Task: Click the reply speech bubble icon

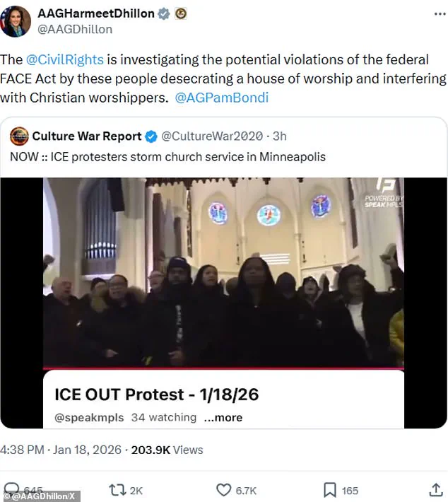Action: tap(13, 489)
